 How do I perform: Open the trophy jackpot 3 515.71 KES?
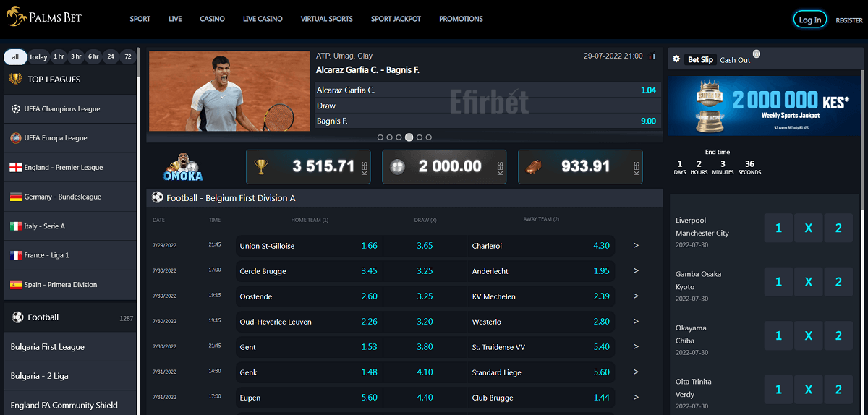tap(308, 167)
